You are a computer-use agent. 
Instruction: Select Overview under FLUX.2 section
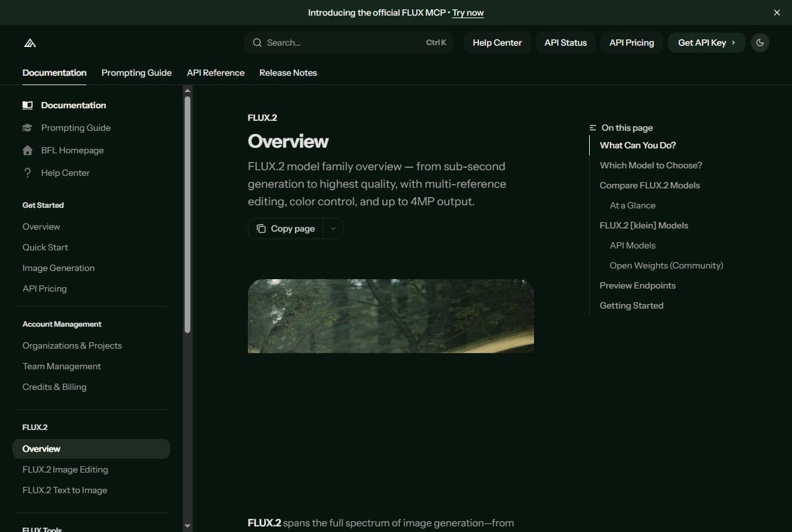pyautogui.click(x=91, y=449)
